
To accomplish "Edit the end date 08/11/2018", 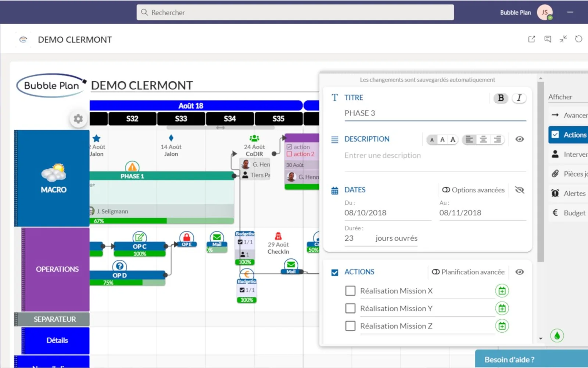I will (483, 213).
